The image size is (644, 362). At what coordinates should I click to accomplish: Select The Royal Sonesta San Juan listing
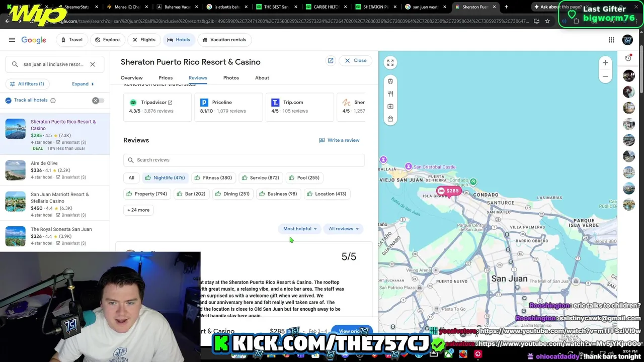click(55, 236)
